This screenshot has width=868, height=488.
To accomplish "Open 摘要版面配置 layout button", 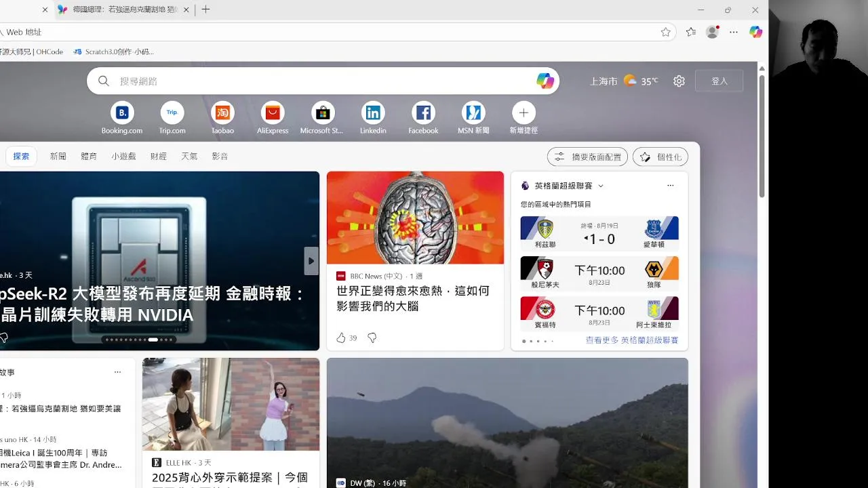I will tap(587, 157).
